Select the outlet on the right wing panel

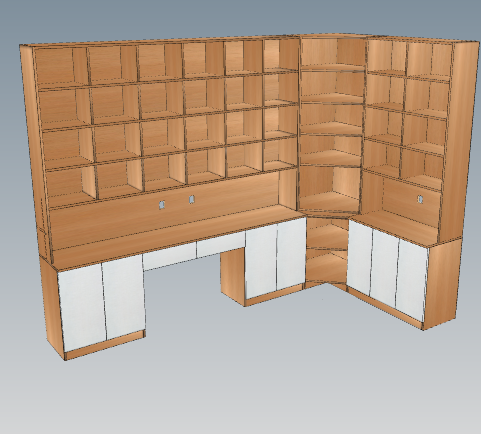[420, 199]
